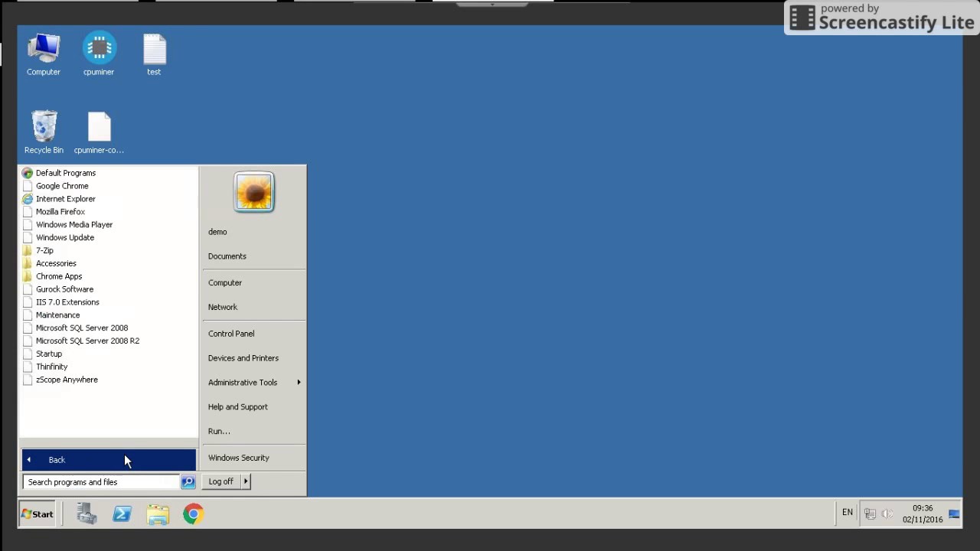Click the network status tray icon

tap(870, 514)
